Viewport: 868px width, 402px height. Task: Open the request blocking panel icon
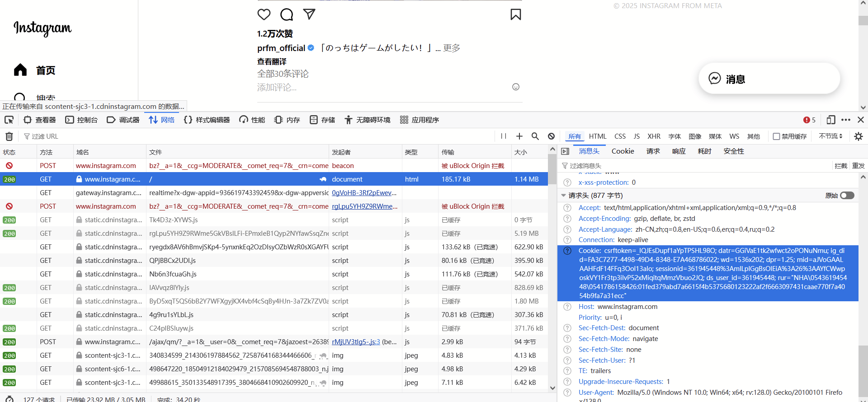[x=551, y=136]
